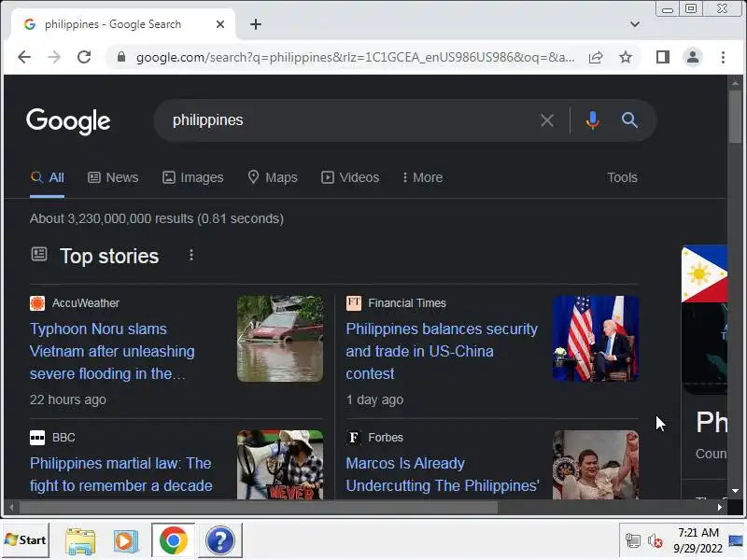Open a new browser tab
The width and height of the screenshot is (747, 560).
pos(256,24)
